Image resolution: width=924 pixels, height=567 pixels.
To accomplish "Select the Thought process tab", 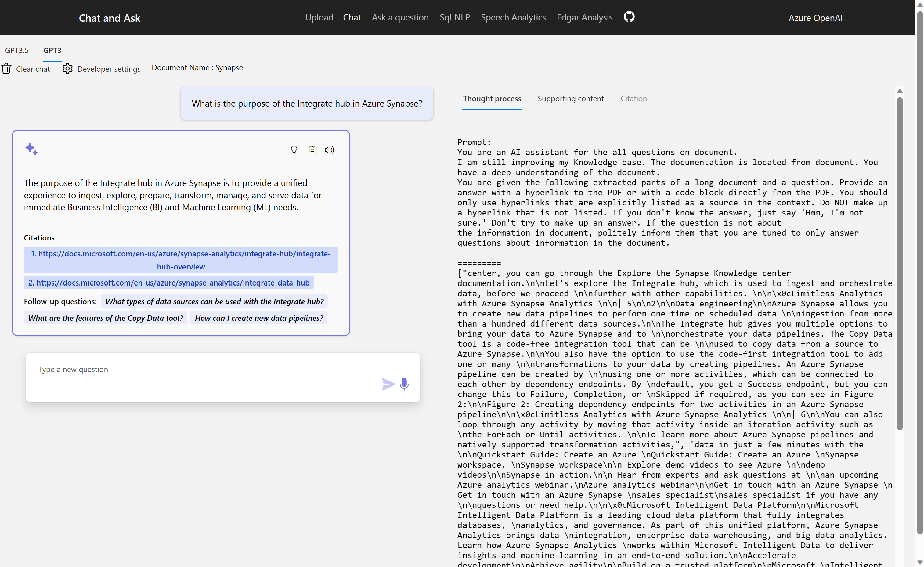I will pyautogui.click(x=492, y=99).
